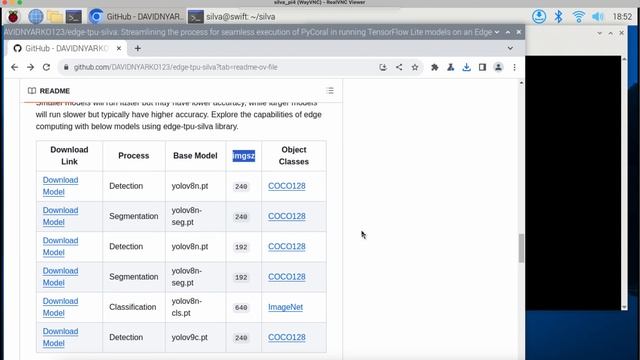Open the Chromium three-dot menu
640x360 pixels.
pos(514,67)
